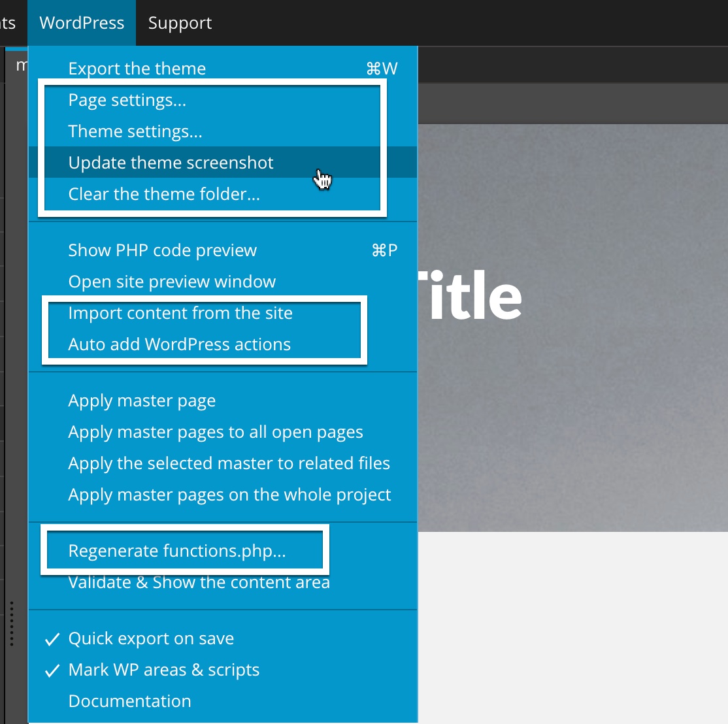Image resolution: width=728 pixels, height=724 pixels.
Task: Choose Clear the theme folder...
Action: [223, 194]
